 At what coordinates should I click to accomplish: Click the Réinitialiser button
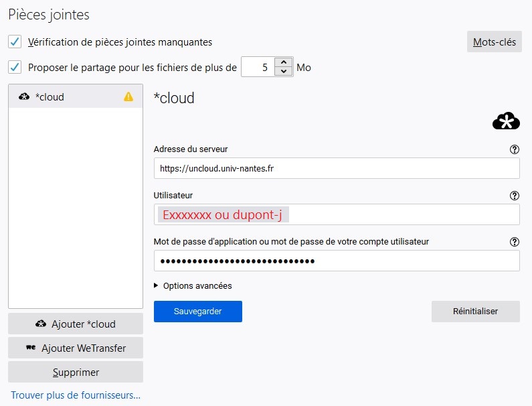[475, 312]
